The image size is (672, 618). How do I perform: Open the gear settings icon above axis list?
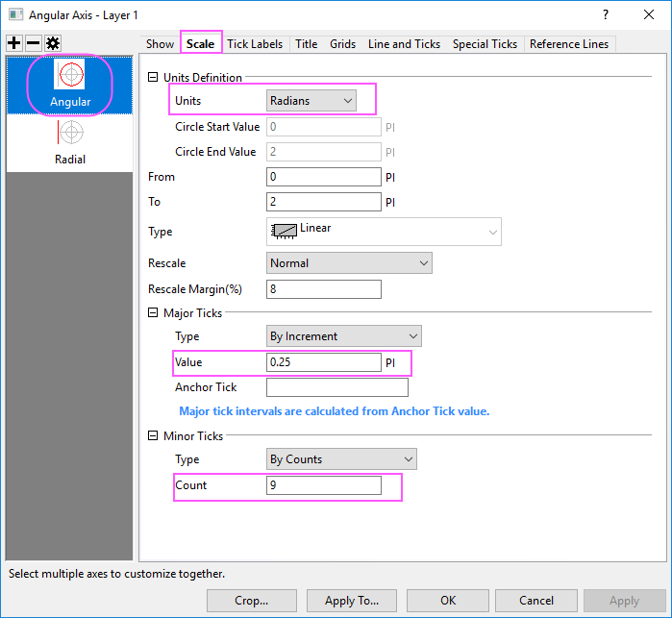point(52,44)
